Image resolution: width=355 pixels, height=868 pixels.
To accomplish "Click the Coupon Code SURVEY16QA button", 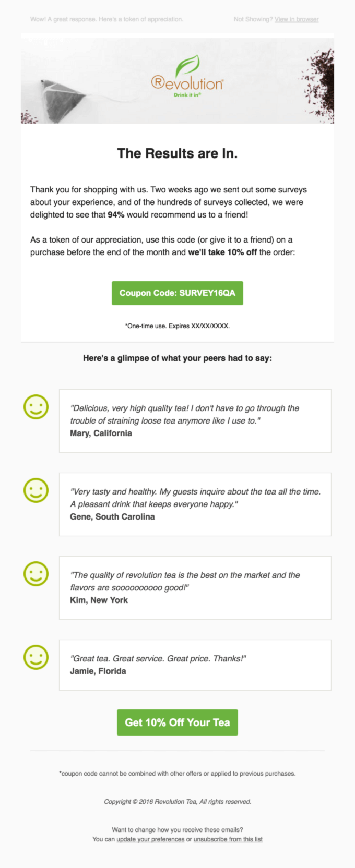I will coord(177,293).
